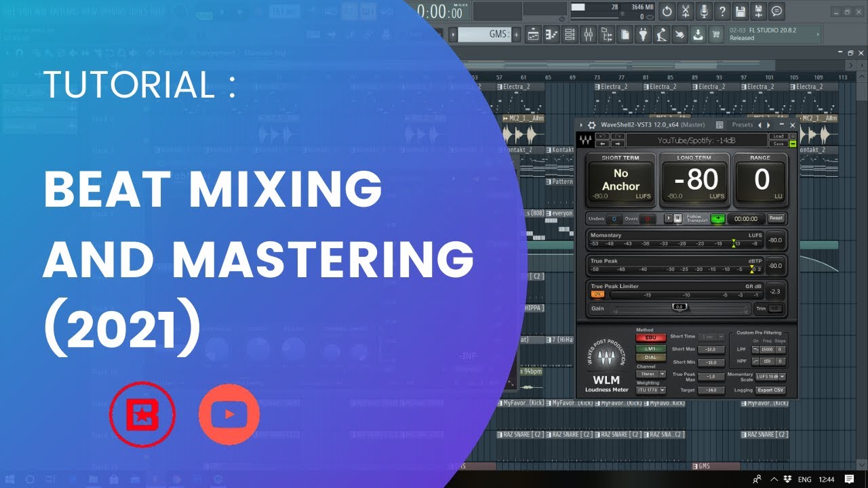The width and height of the screenshot is (868, 488).
Task: Open the Weighting ITU 1770 dropdown
Action: [651, 390]
